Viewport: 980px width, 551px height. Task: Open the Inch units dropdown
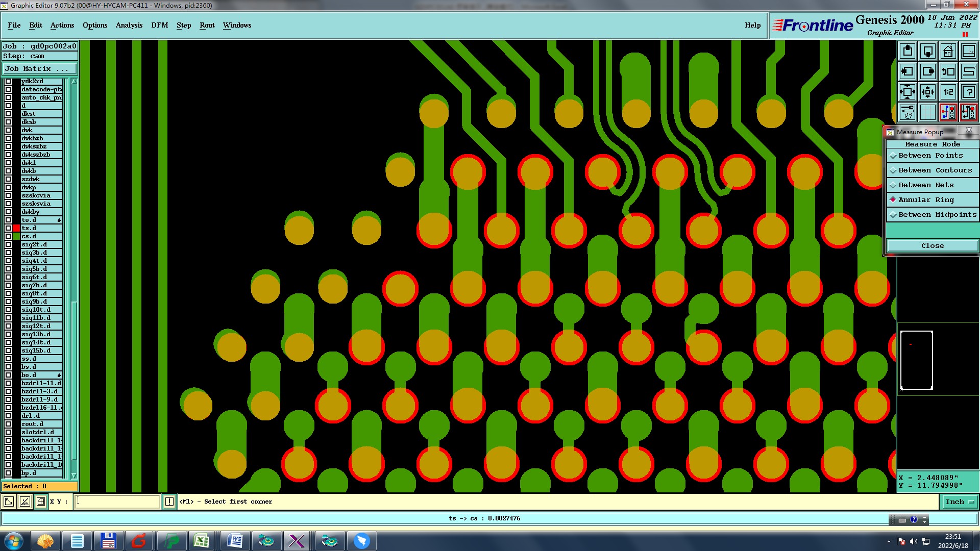tap(960, 502)
